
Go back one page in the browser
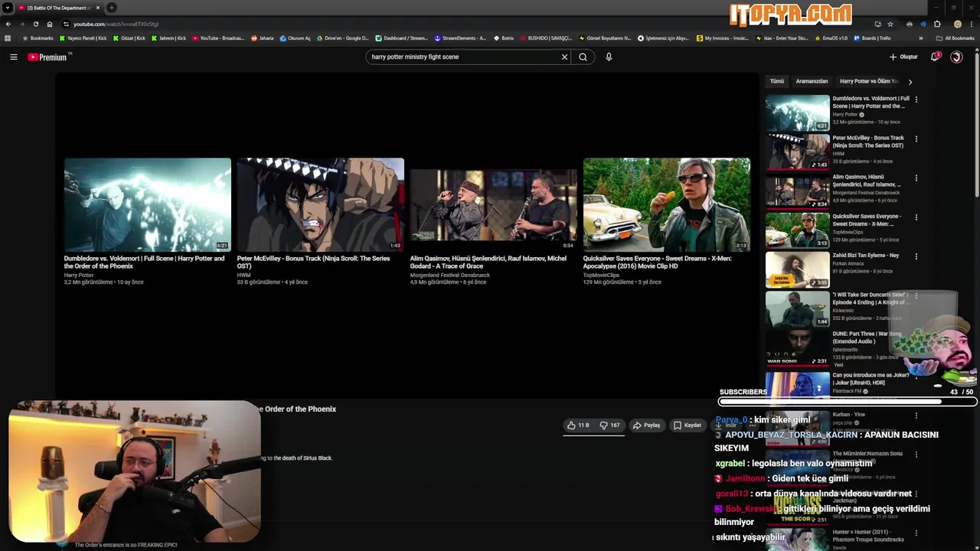8,24
